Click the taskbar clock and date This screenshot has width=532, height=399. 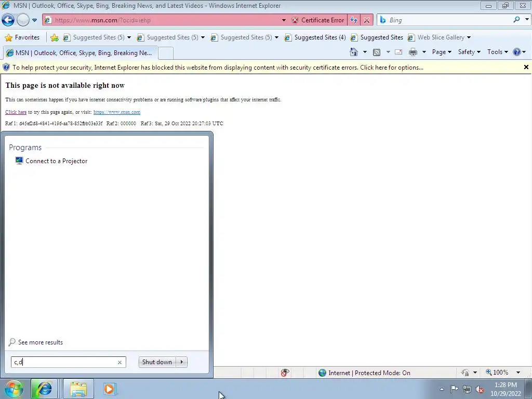click(506, 389)
